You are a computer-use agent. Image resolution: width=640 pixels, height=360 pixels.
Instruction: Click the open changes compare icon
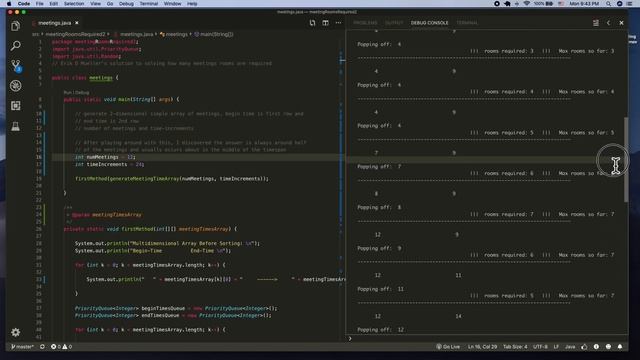(312, 23)
